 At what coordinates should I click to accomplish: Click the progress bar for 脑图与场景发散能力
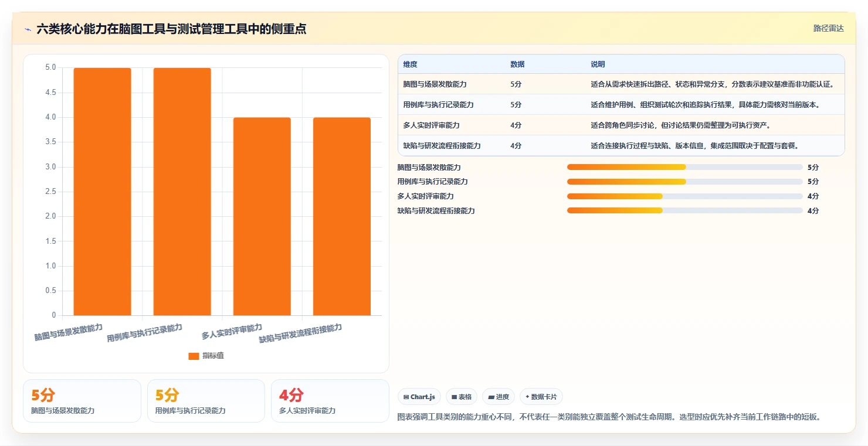click(x=684, y=167)
